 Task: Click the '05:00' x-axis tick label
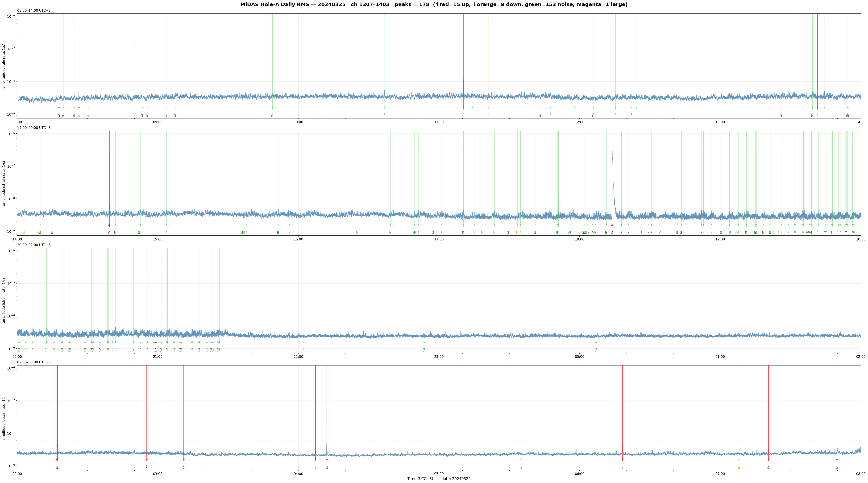coord(439,474)
